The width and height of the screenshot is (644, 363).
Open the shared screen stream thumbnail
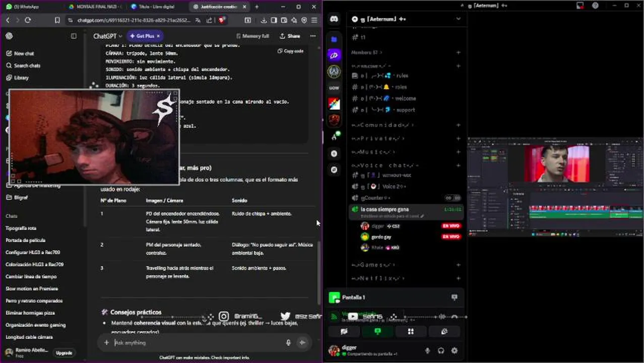click(x=555, y=187)
